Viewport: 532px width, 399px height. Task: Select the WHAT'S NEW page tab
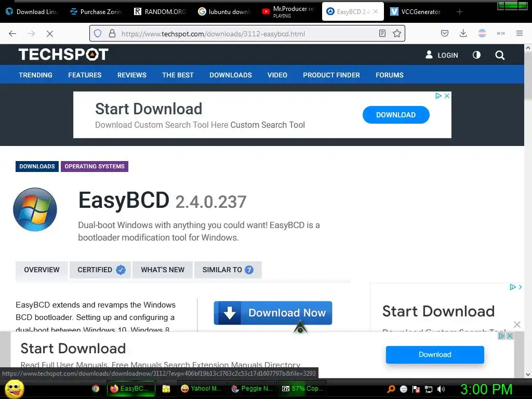click(x=163, y=270)
